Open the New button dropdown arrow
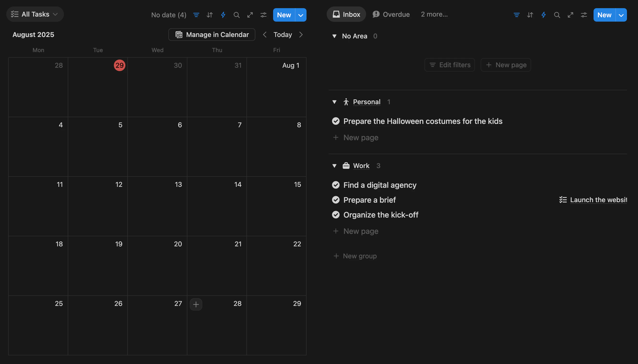The width and height of the screenshot is (638, 364). click(621, 15)
